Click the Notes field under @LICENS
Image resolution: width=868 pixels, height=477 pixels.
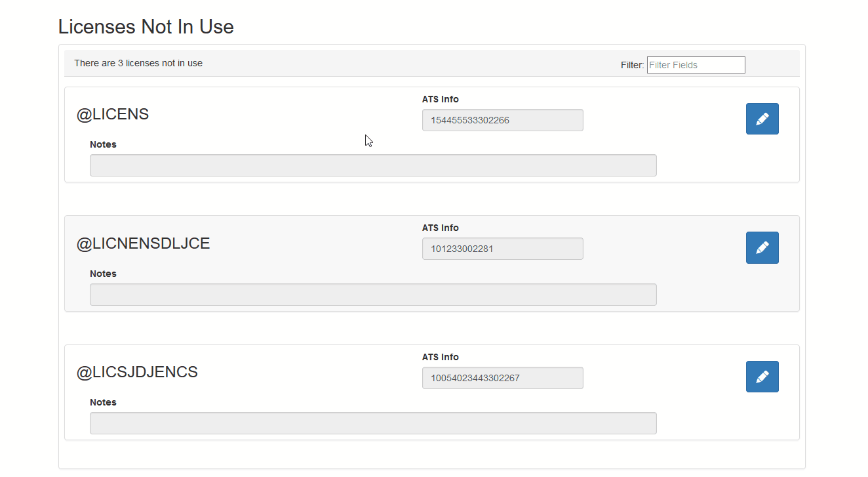tap(373, 165)
